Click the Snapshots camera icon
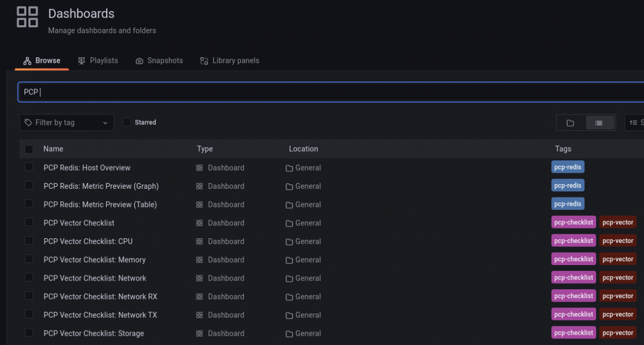Viewport: 644px width, 345px height. click(x=140, y=61)
